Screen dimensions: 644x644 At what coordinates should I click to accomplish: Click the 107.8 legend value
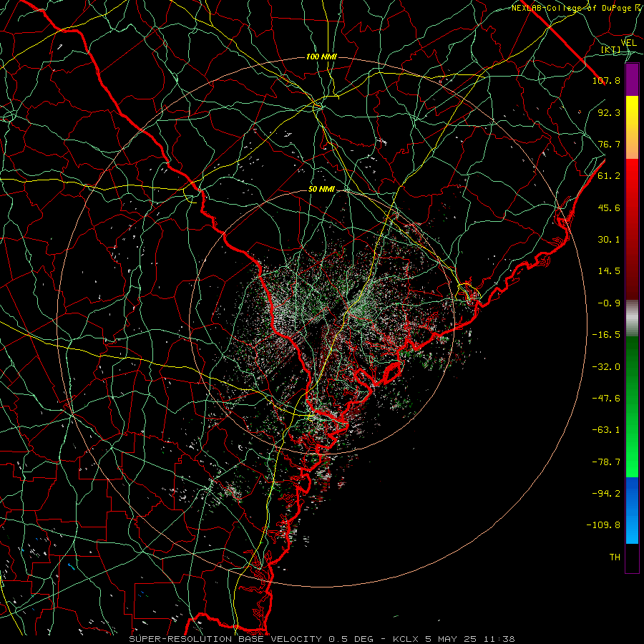pos(606,80)
